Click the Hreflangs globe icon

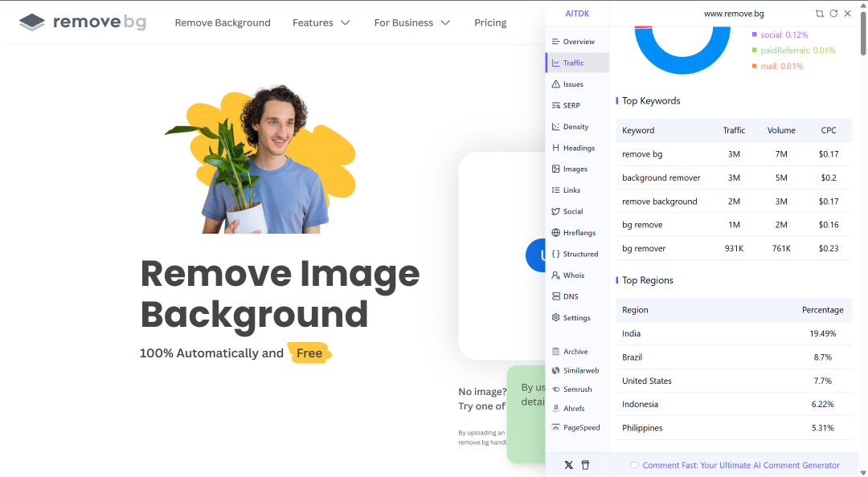pos(556,232)
